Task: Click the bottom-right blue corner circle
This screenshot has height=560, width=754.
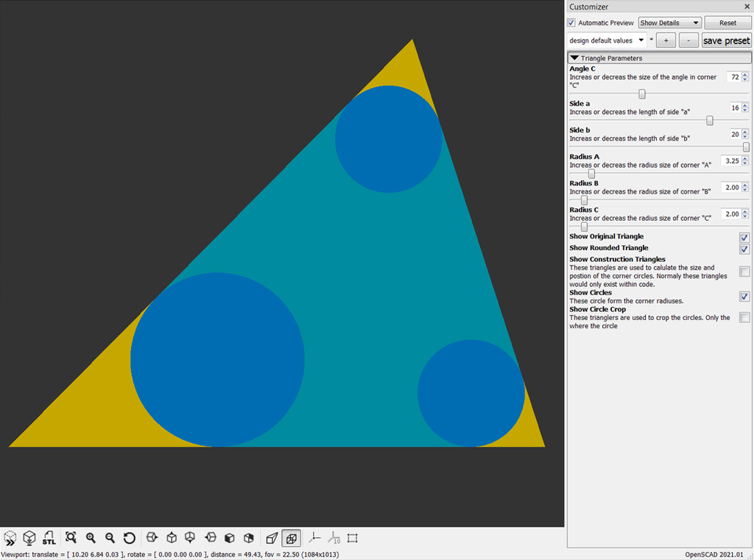Action: pyautogui.click(x=471, y=393)
